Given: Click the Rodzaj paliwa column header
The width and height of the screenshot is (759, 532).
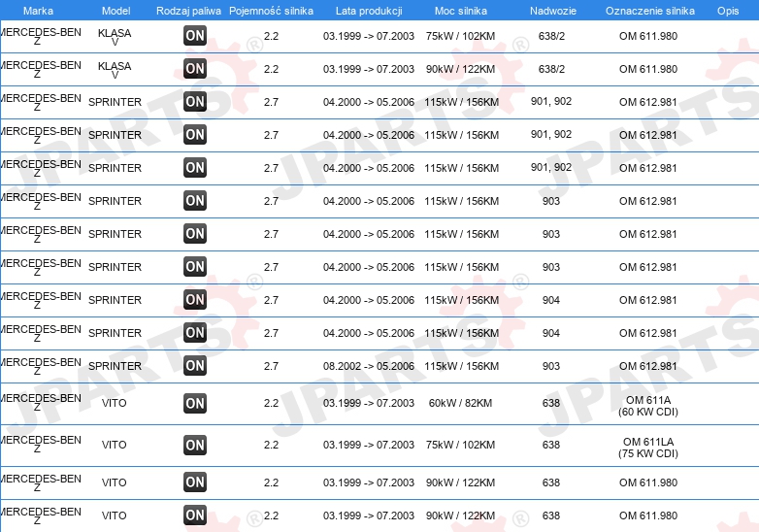Looking at the screenshot, I should (188, 11).
